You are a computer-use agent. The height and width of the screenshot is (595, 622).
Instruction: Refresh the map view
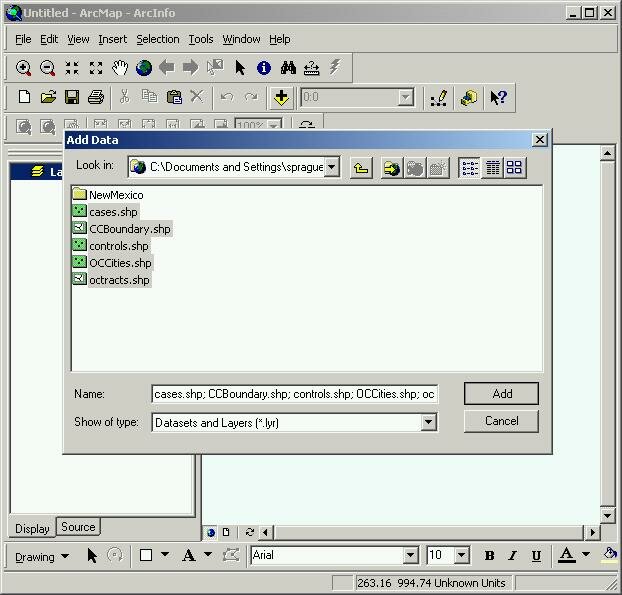[250, 532]
